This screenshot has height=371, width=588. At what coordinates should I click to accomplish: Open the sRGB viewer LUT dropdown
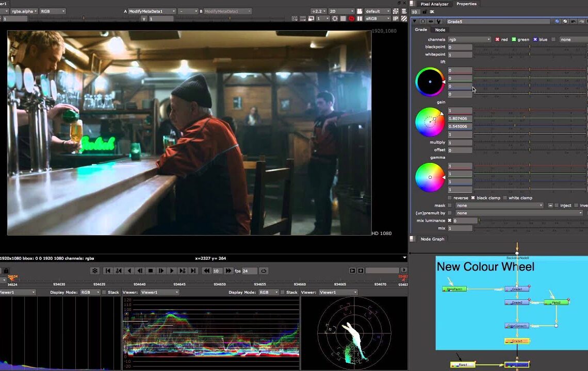click(378, 19)
